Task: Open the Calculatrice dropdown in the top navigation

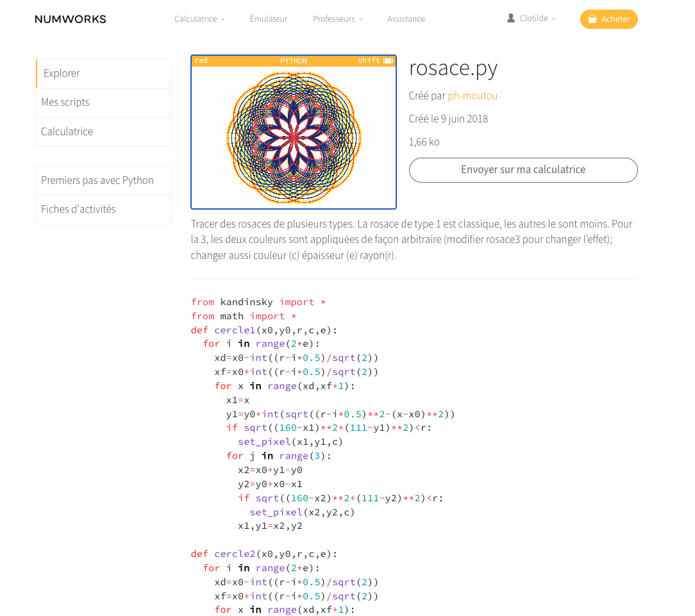Action: pyautogui.click(x=199, y=19)
